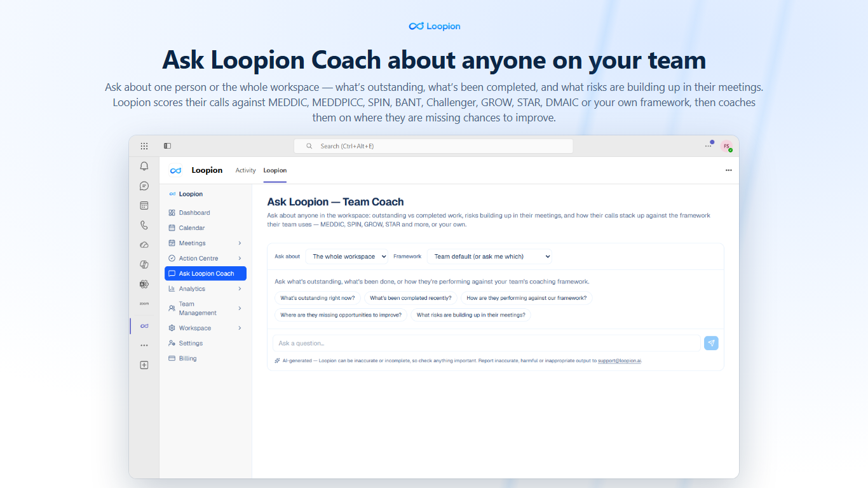Viewport: 868px width, 488px height.
Task: Click "Where are they missing opportunities to improve?"
Action: click(341, 315)
